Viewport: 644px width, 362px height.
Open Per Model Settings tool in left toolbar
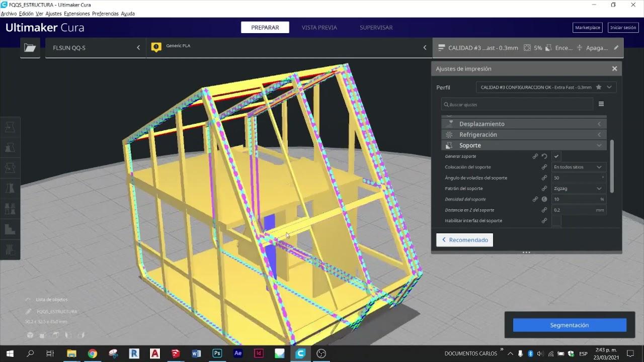coord(10,208)
